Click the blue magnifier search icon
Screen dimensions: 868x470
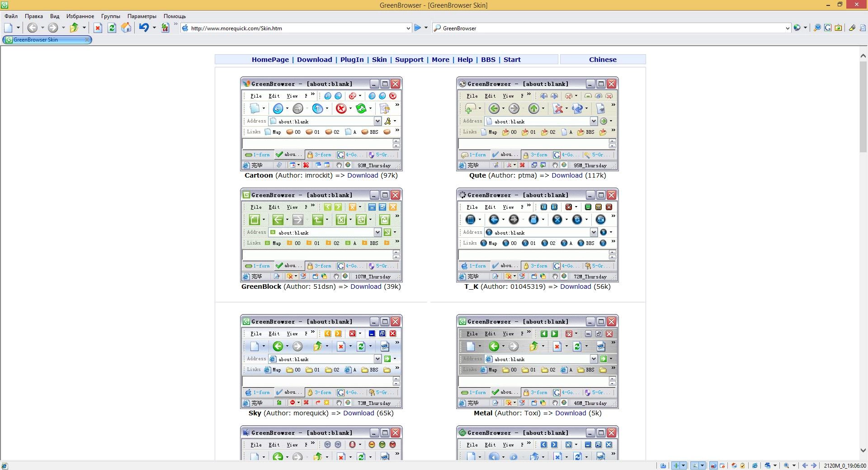click(817, 28)
